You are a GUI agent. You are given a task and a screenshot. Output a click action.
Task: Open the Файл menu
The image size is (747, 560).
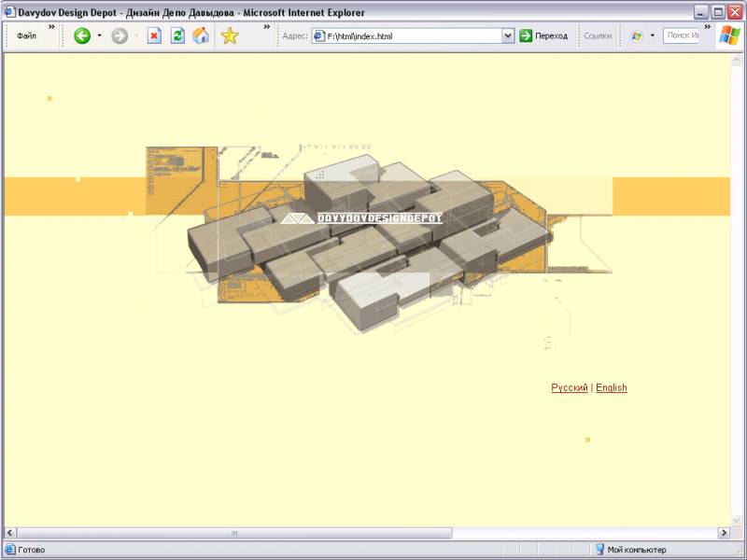coord(27,35)
